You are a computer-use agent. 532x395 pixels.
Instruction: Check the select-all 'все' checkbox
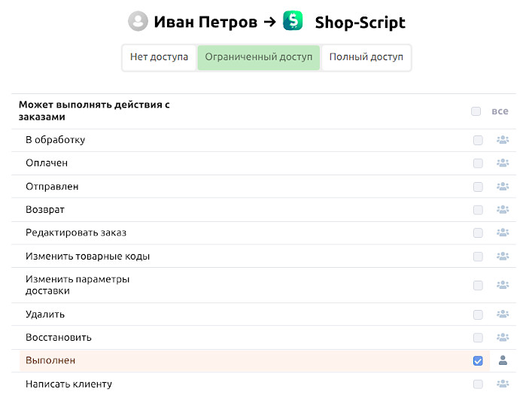[x=476, y=111]
